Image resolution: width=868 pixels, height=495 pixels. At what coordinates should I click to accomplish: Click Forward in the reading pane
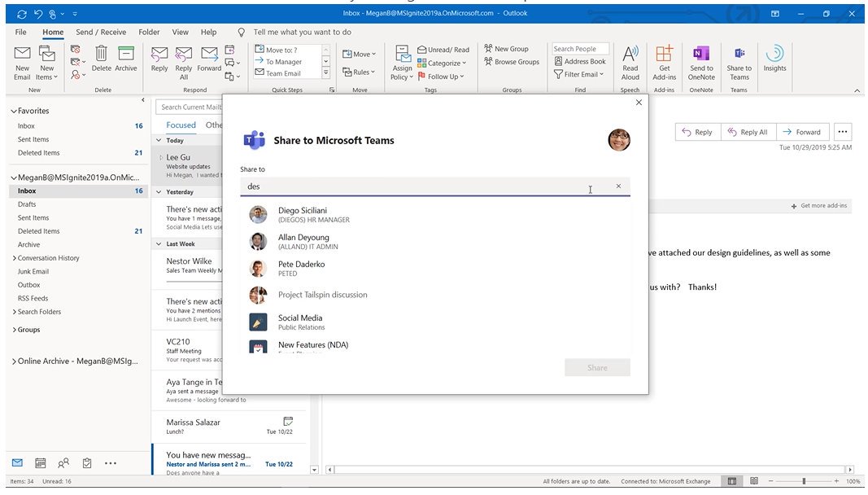point(803,132)
